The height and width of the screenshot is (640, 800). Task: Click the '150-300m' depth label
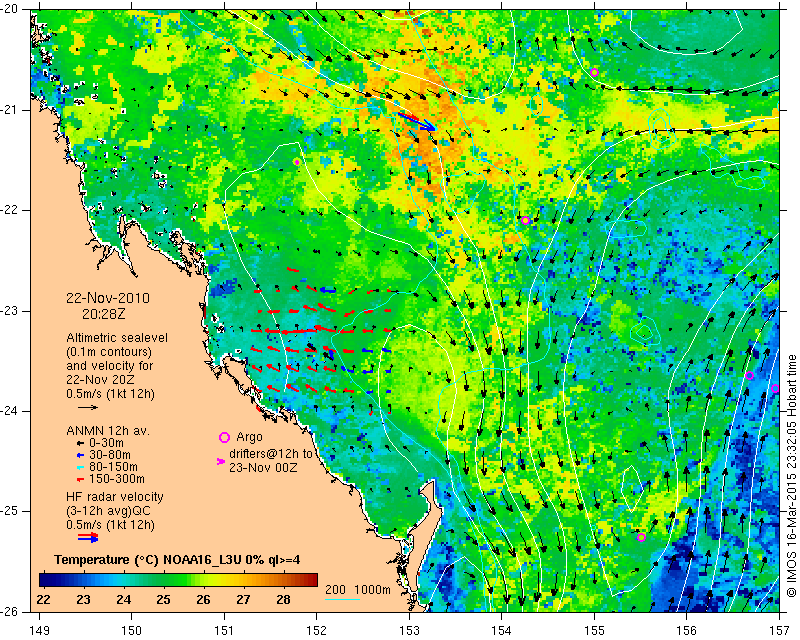(x=117, y=479)
